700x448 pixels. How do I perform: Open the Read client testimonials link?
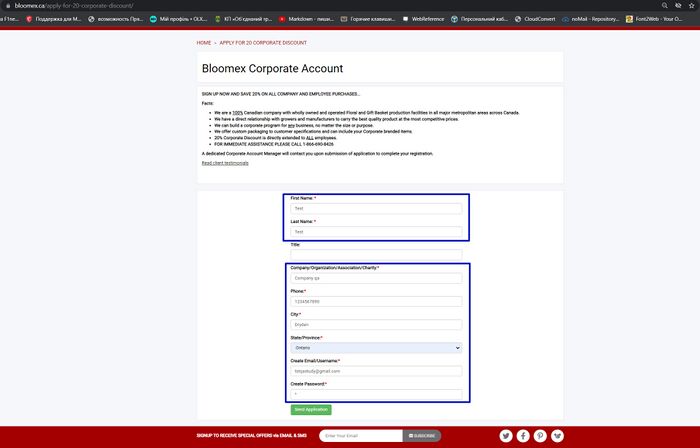click(x=225, y=163)
